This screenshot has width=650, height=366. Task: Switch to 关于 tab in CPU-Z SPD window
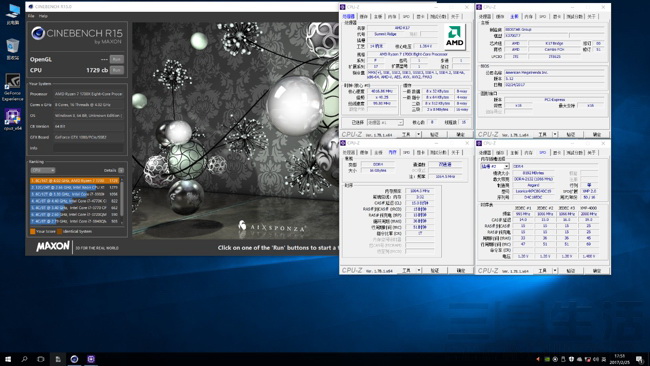pyautogui.click(x=592, y=153)
